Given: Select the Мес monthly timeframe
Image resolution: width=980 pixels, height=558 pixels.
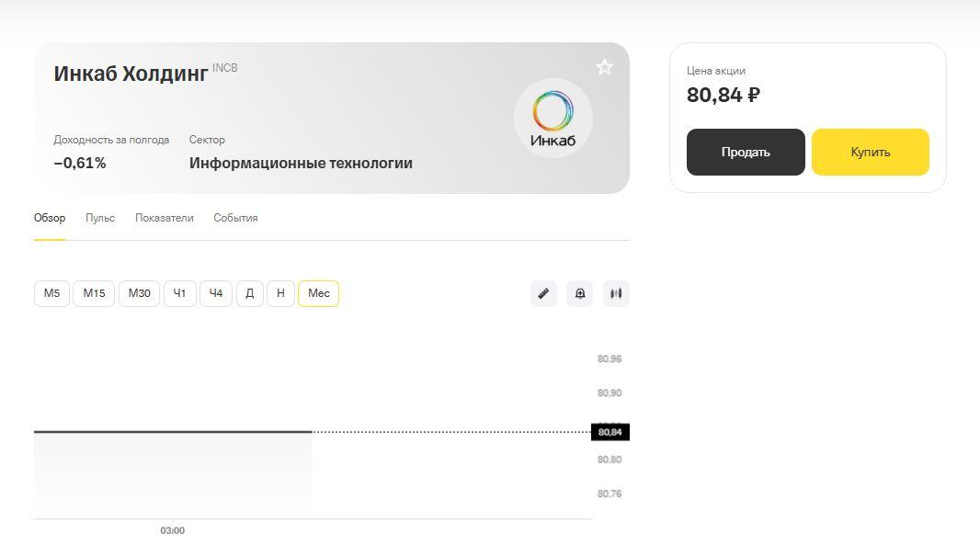Looking at the screenshot, I should (319, 293).
